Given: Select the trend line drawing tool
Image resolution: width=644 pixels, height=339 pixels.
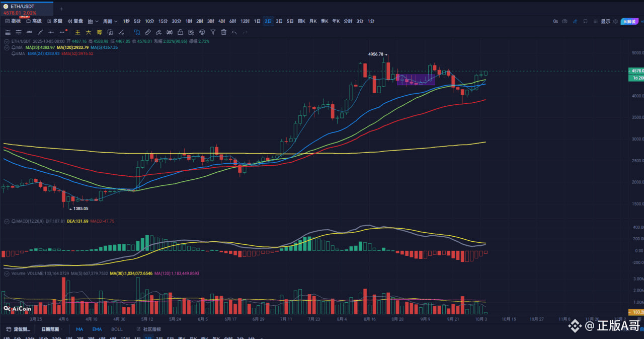Looking at the screenshot, I should 40,32.
